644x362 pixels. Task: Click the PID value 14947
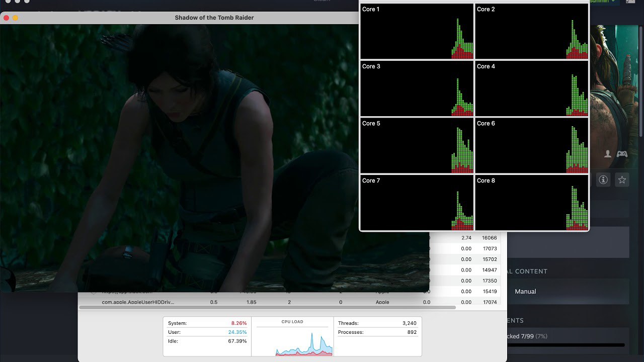click(x=490, y=270)
